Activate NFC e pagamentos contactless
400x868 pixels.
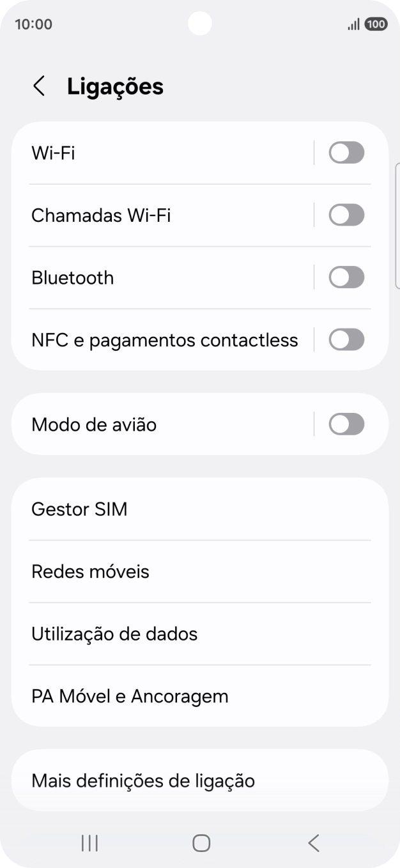click(x=346, y=339)
